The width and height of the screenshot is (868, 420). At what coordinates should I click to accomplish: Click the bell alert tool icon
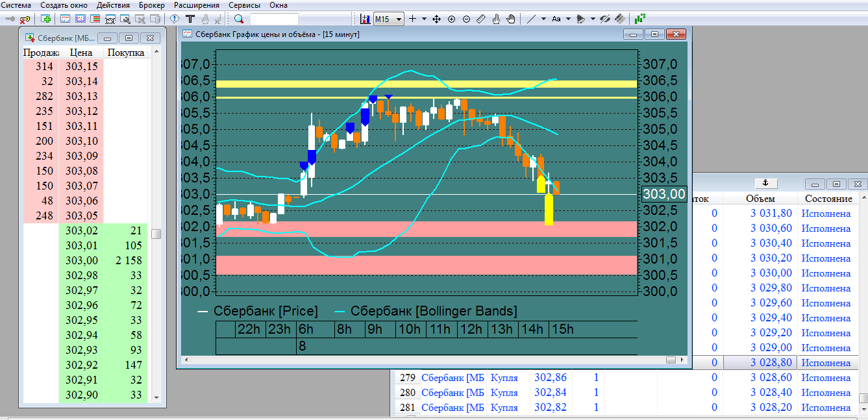580,19
